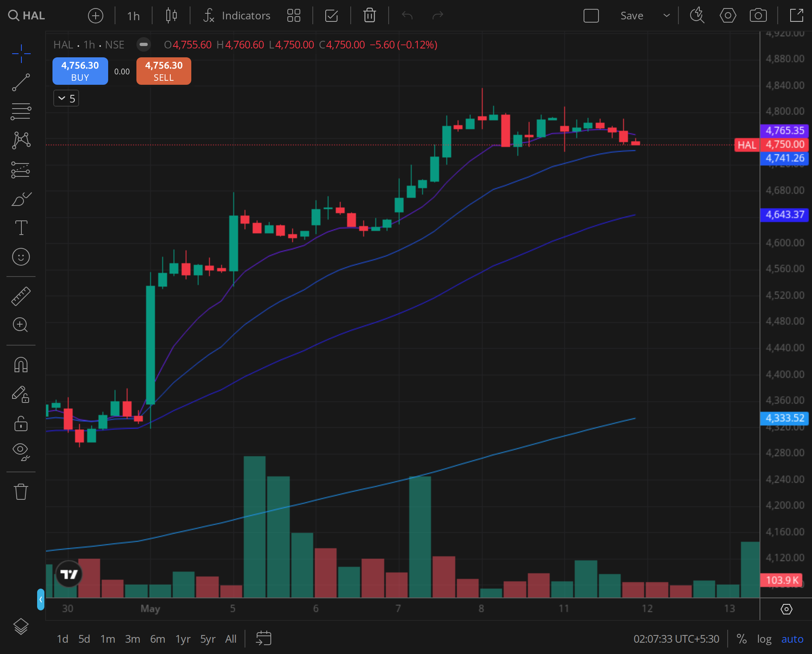Select the 5d date range

84,639
